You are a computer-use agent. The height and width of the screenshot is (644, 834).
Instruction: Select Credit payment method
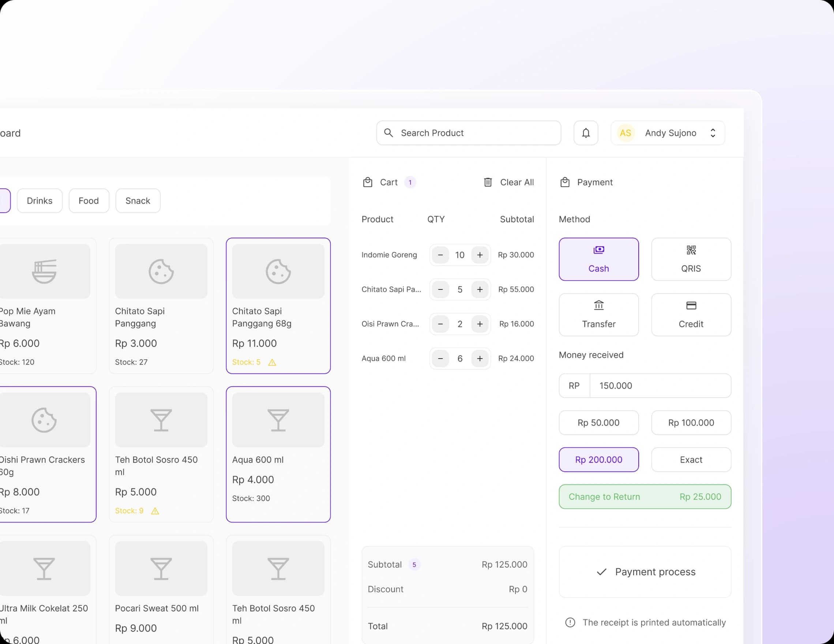(691, 315)
